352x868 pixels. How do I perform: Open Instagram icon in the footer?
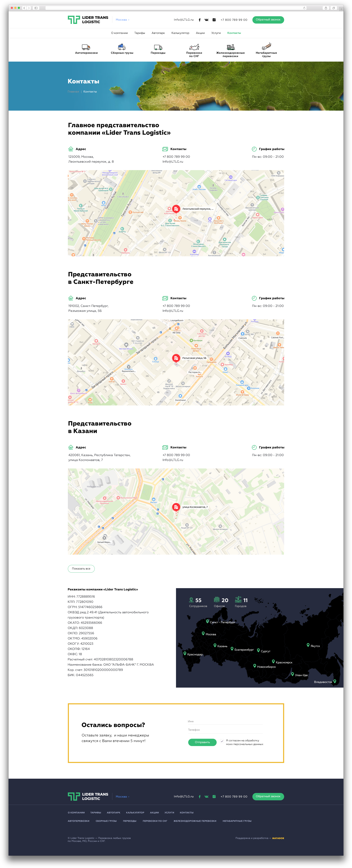point(214,797)
